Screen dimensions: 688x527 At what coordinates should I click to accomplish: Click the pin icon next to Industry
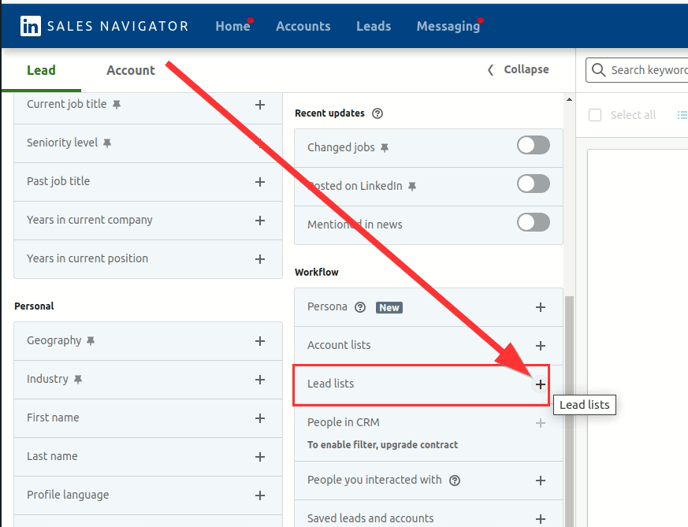(x=78, y=380)
